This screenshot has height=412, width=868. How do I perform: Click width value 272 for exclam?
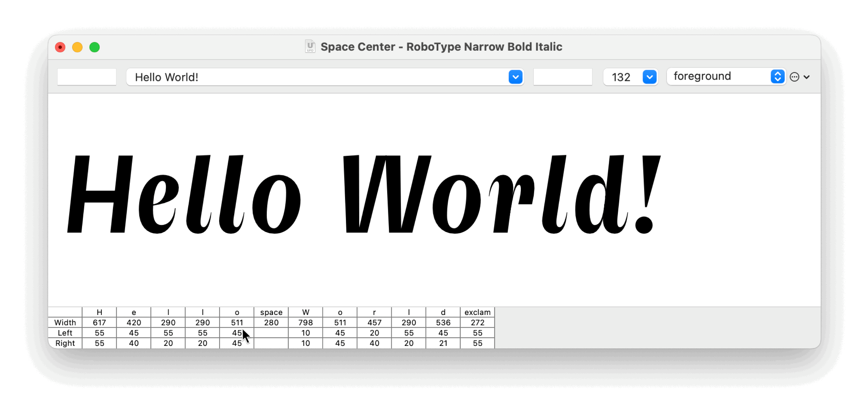coord(477,322)
